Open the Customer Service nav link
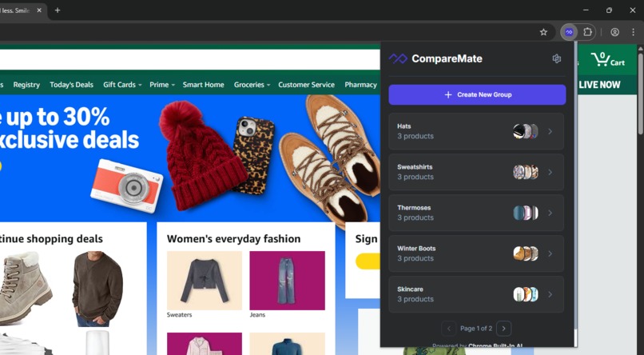Screen dimensions: 644x355 tap(306, 85)
